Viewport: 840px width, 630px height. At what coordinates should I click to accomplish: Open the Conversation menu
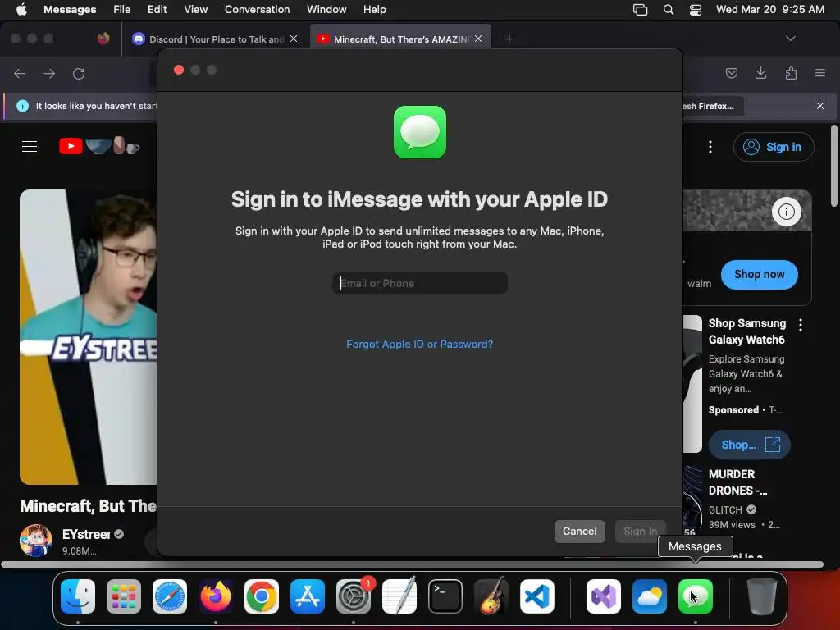[257, 10]
